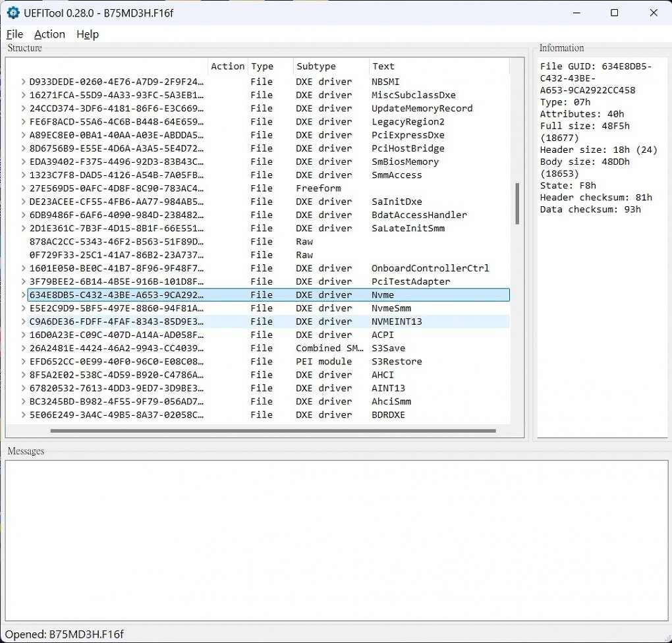Select the D933DEDE GUID row

point(269,82)
